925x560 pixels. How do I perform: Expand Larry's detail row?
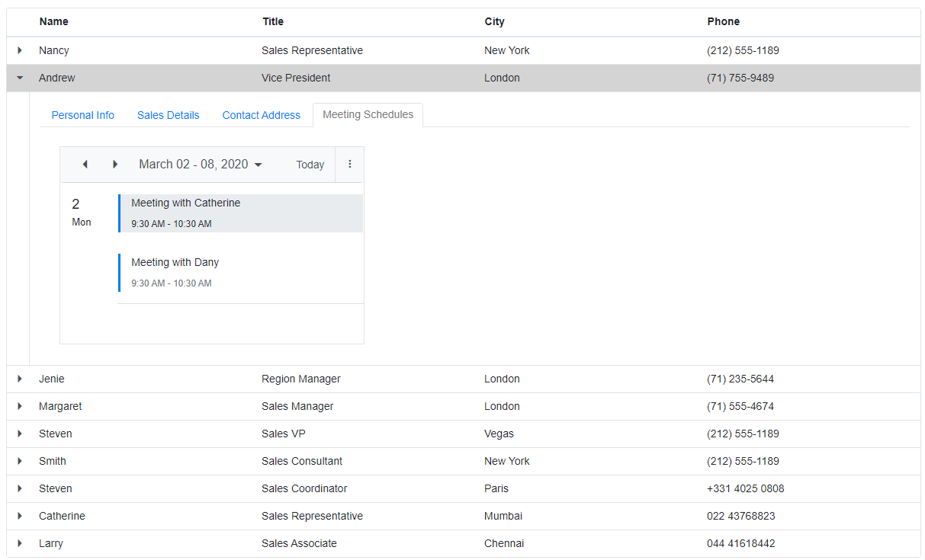(x=20, y=543)
